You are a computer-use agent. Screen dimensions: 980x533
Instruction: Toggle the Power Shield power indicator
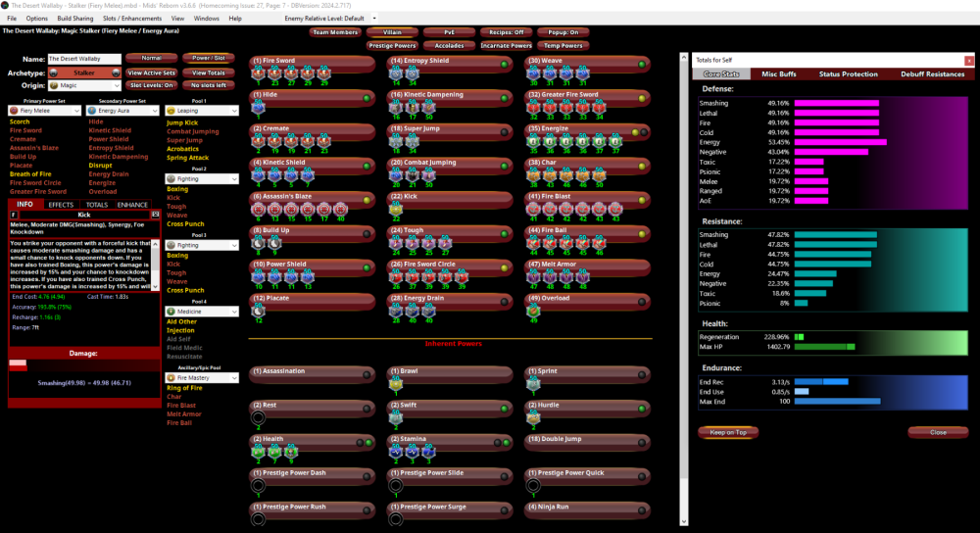367,267
